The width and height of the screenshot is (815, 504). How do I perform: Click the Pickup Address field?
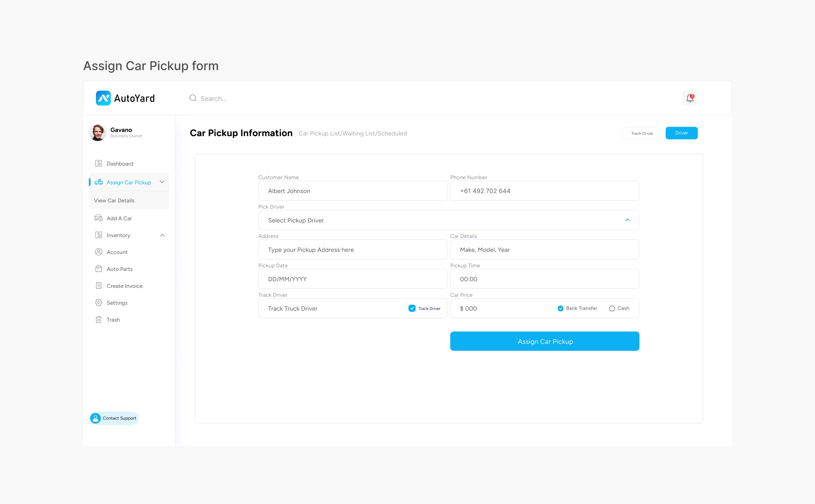click(x=353, y=250)
